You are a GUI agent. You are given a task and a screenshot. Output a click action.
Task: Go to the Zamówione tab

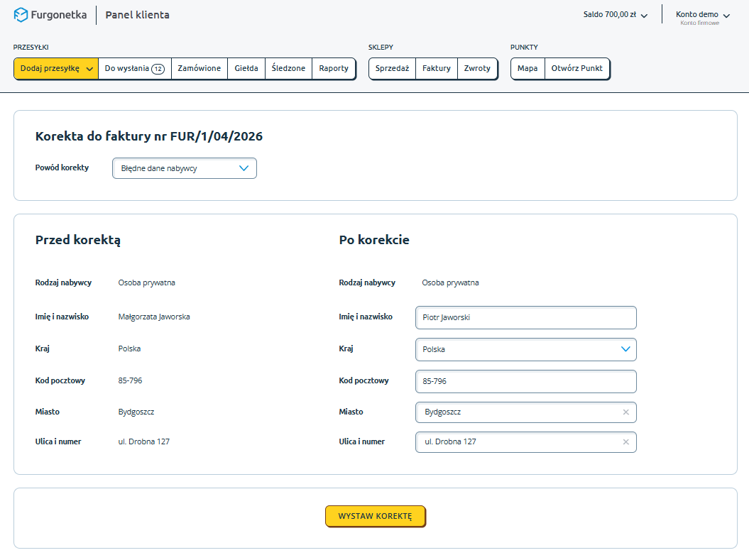click(x=199, y=69)
